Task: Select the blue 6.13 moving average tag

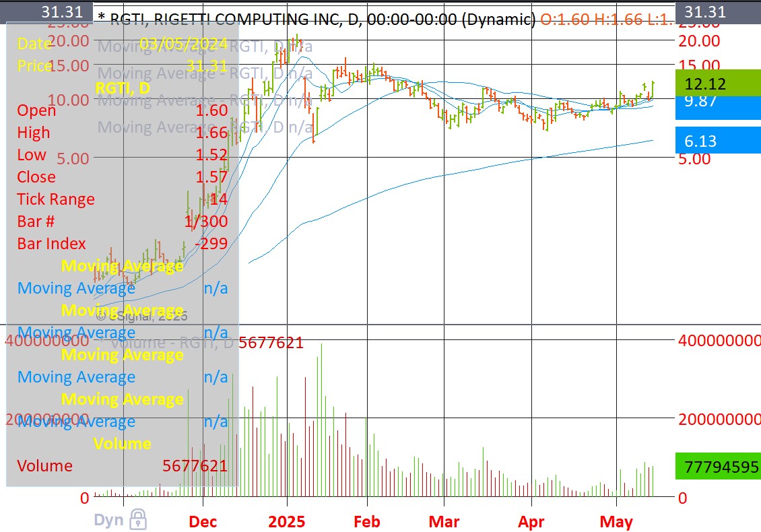Action: click(718, 141)
